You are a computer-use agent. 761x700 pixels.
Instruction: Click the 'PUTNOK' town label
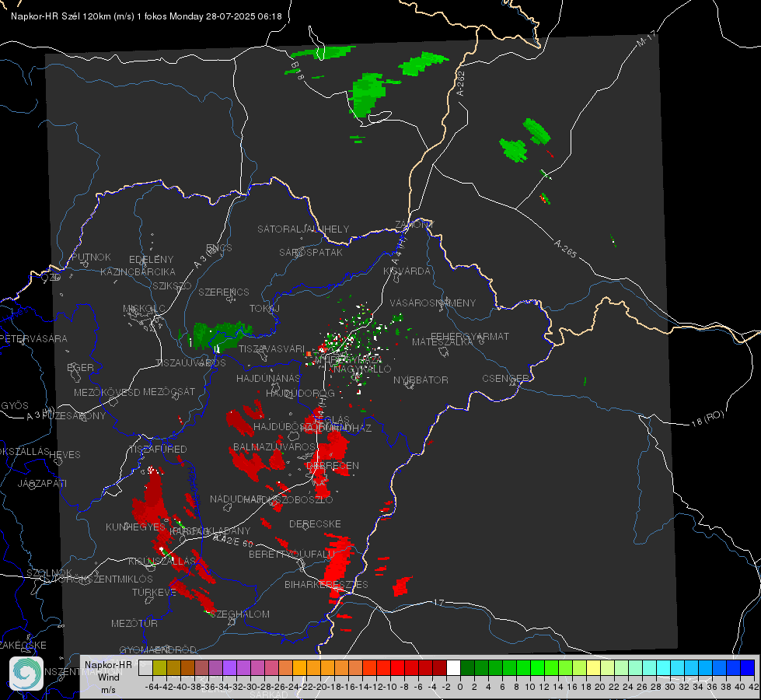click(x=91, y=257)
